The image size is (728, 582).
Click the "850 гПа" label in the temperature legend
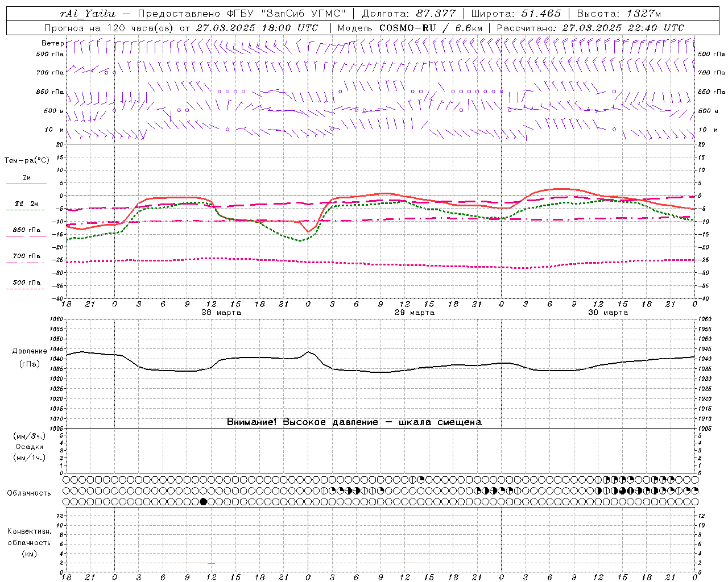coord(26,230)
